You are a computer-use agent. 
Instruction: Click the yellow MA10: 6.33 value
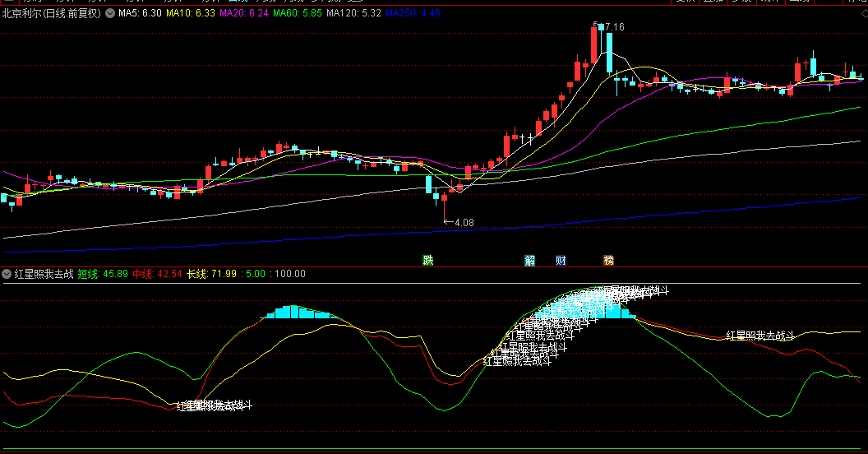pos(191,13)
